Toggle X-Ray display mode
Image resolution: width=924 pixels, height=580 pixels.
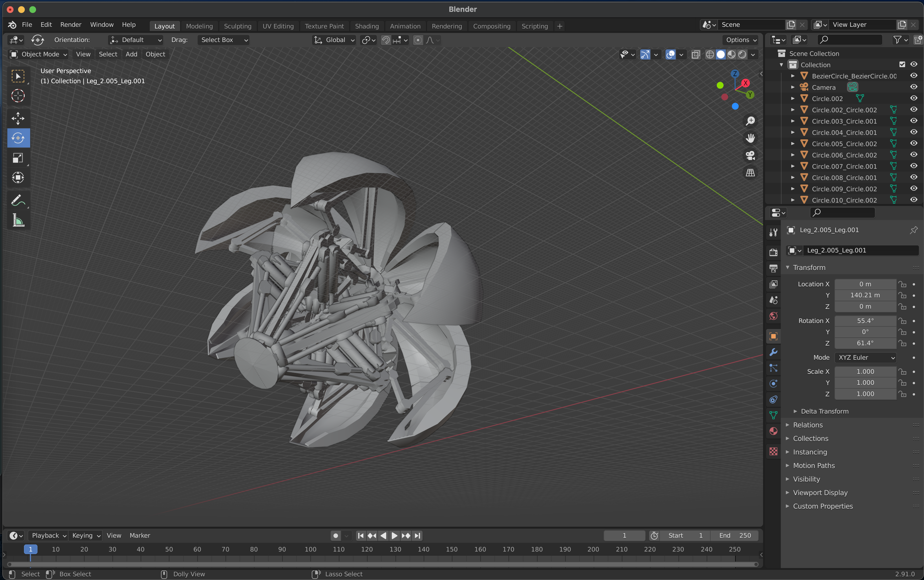[x=696, y=54]
